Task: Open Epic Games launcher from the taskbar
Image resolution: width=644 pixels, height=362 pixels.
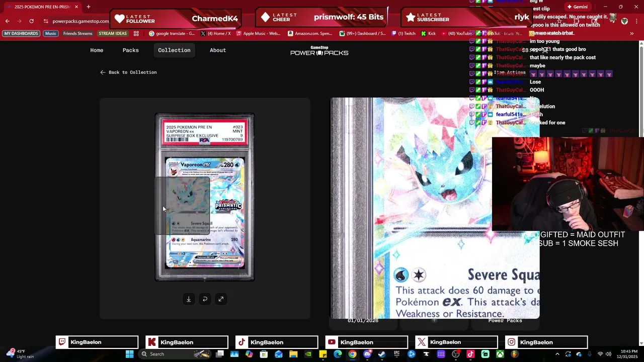Action: pyautogui.click(x=396, y=354)
